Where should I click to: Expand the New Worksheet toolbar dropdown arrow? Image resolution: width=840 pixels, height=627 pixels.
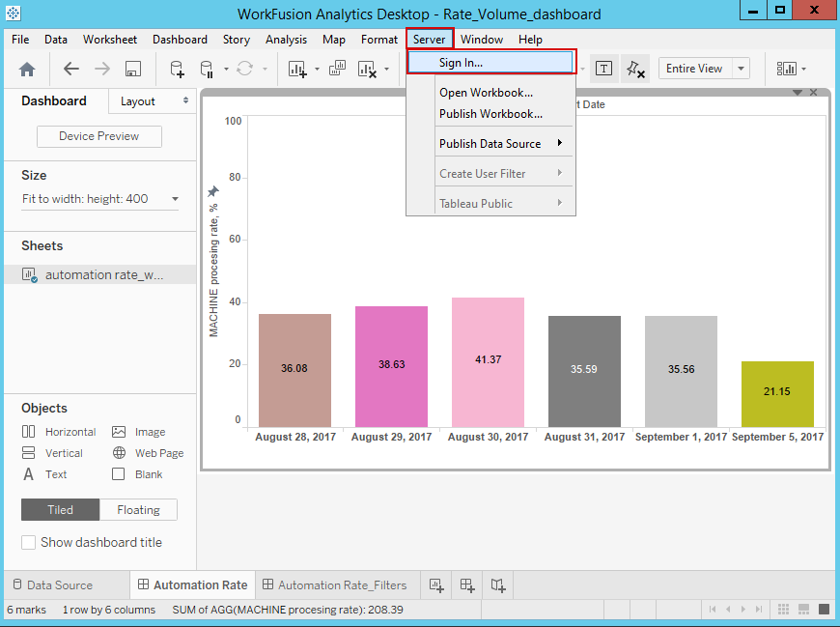point(317,70)
